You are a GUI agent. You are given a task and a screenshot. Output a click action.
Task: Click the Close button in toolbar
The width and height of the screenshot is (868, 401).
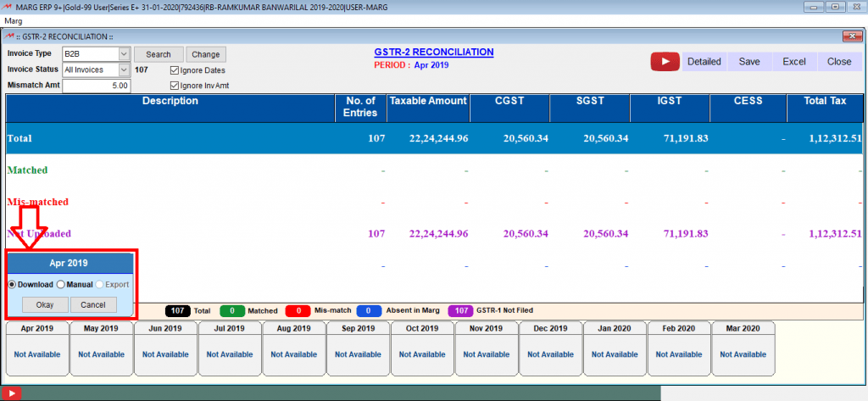(x=839, y=62)
